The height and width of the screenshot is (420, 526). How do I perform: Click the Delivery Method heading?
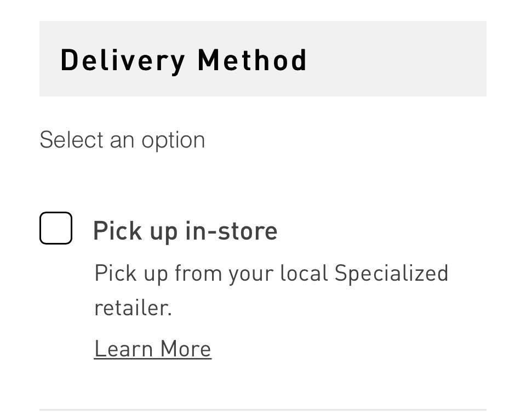point(183,60)
